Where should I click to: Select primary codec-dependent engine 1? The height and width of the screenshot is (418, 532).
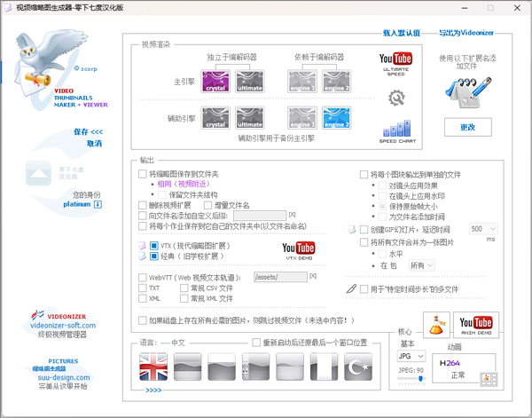click(302, 81)
